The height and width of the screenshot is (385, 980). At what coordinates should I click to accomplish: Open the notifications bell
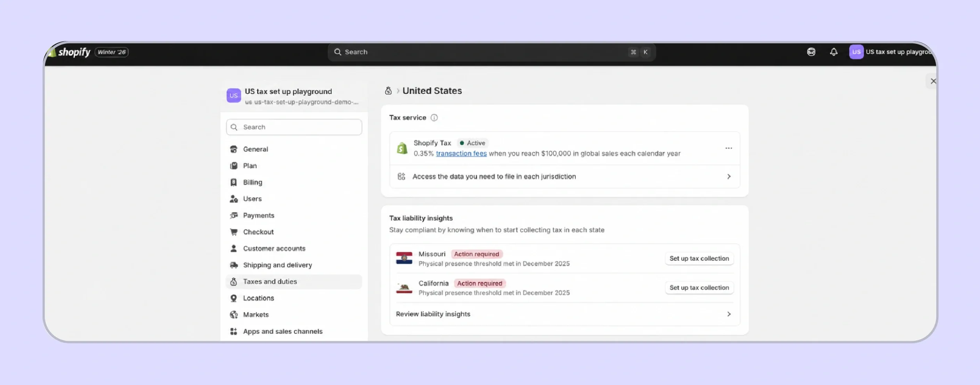834,52
